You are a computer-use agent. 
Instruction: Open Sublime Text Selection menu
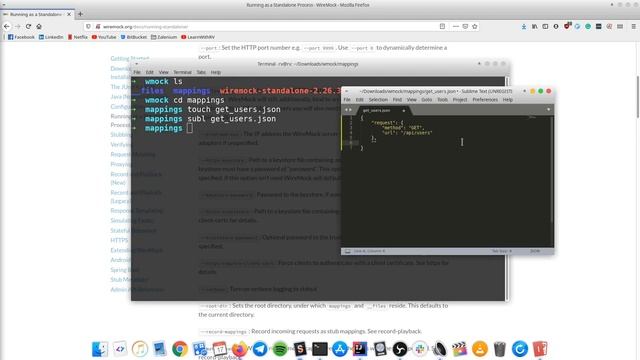coord(378,100)
